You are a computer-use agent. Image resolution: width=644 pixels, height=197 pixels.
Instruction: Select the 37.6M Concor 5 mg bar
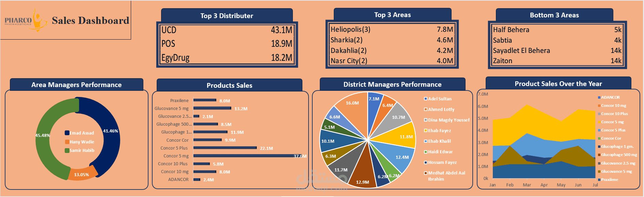coord(248,156)
